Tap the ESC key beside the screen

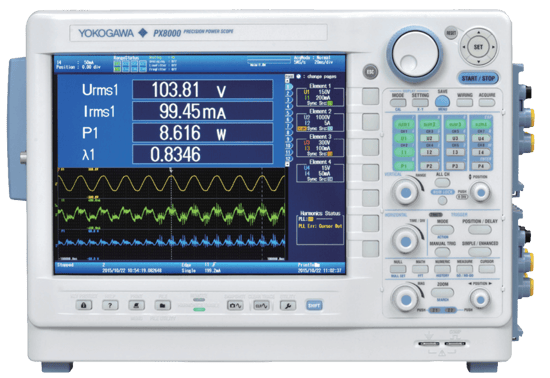coord(370,72)
